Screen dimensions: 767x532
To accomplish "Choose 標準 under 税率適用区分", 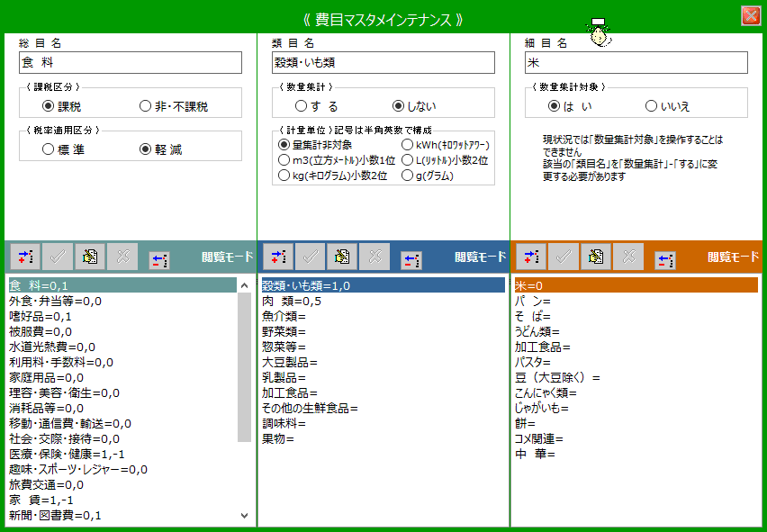I will pos(48,149).
